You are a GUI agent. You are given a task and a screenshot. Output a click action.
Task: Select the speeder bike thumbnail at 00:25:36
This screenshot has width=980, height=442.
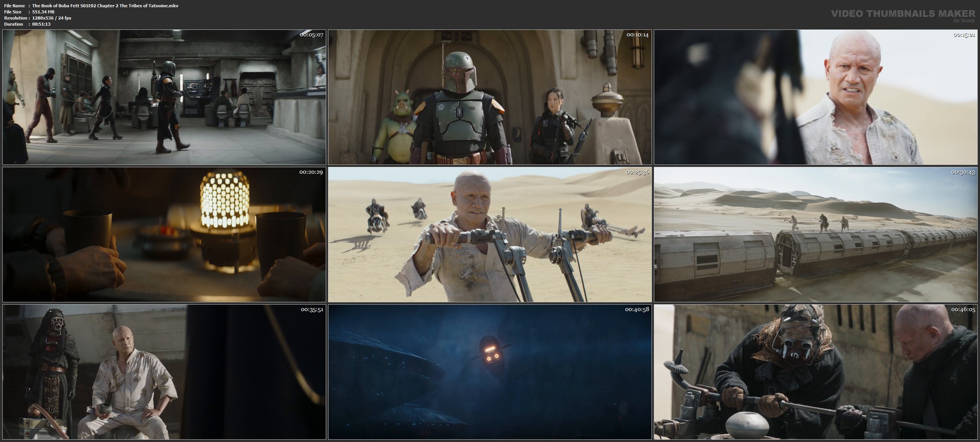pos(490,234)
